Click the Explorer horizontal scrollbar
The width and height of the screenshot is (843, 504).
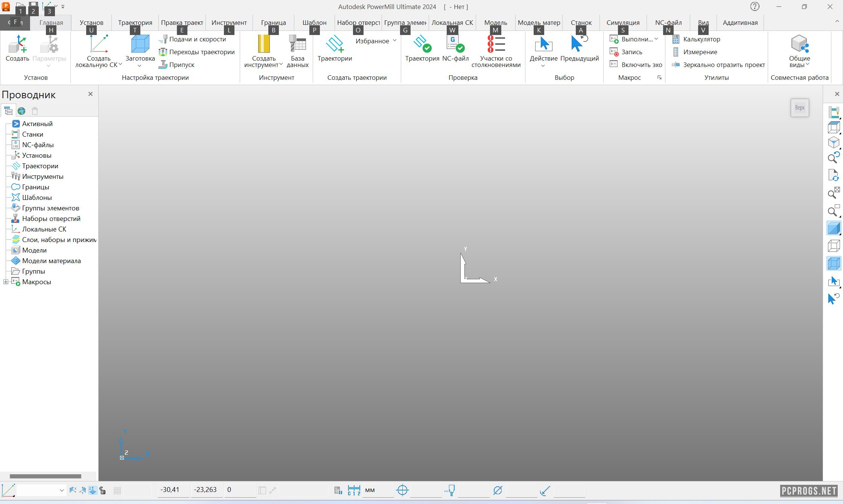(45, 476)
